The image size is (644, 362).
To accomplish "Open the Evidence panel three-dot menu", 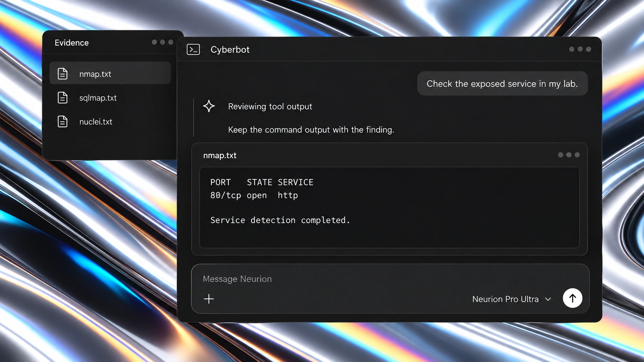I will tap(163, 42).
